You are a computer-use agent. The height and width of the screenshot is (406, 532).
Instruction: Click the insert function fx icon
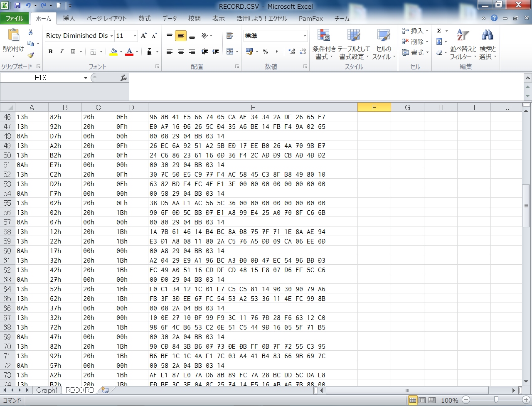click(123, 78)
